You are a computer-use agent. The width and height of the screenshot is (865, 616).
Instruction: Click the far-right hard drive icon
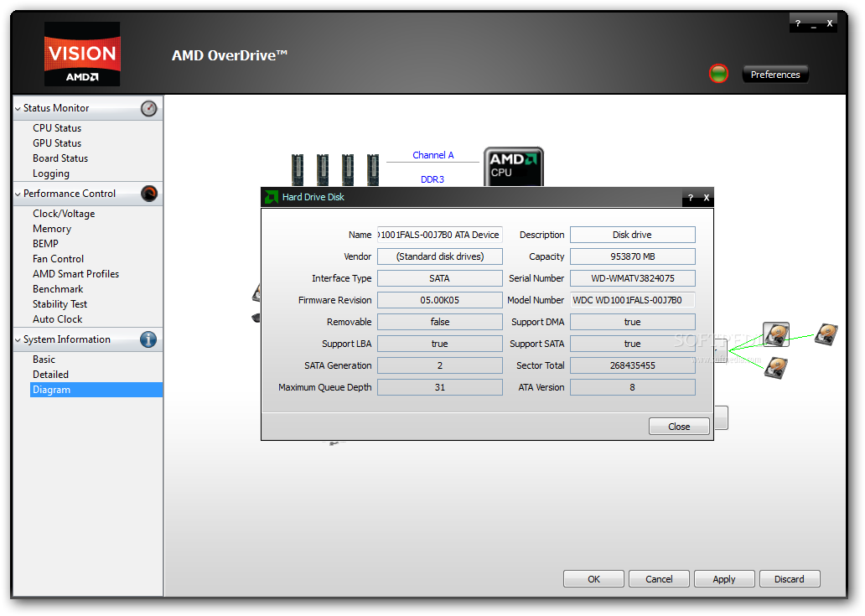pos(826,334)
